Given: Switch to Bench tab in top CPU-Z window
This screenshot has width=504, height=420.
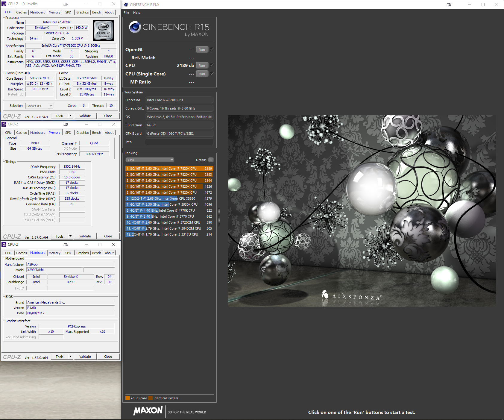Looking at the screenshot, I should click(96, 12).
